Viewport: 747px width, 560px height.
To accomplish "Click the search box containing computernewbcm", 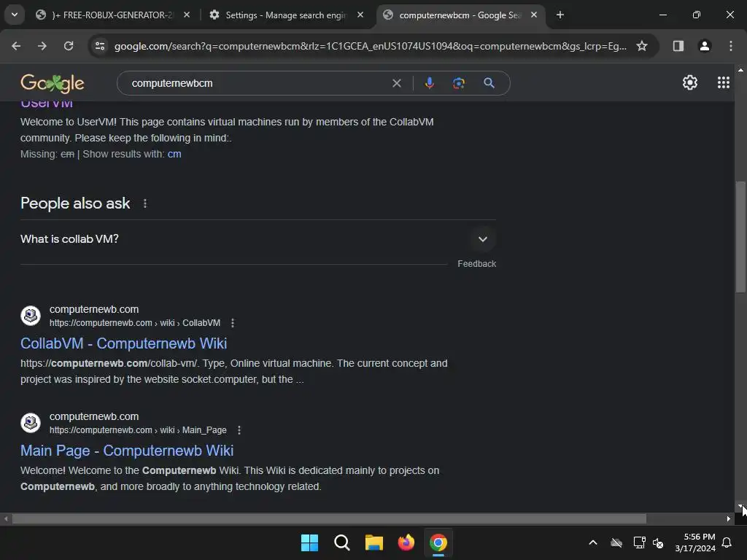I will click(258, 83).
